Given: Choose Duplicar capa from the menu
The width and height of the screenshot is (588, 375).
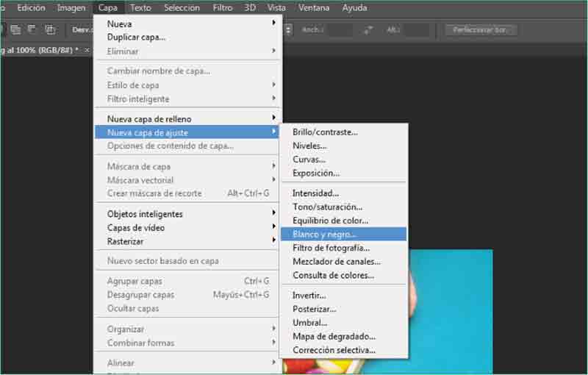Looking at the screenshot, I should pos(137,37).
